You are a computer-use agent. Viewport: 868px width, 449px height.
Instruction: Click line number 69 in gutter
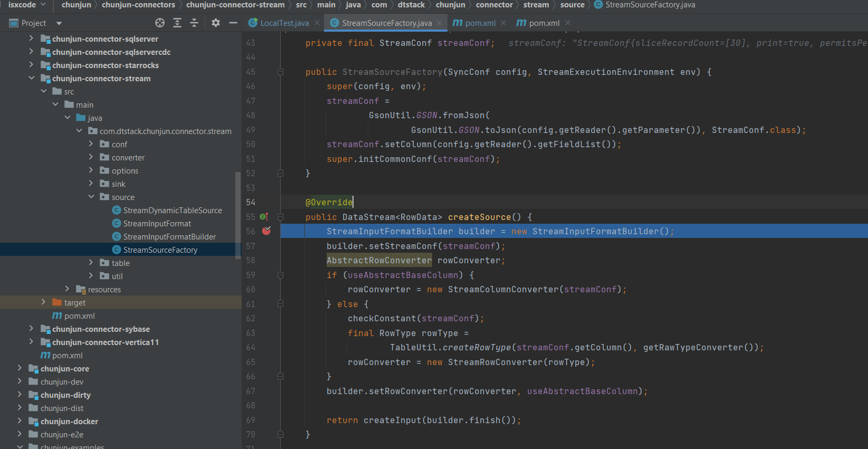pos(251,420)
